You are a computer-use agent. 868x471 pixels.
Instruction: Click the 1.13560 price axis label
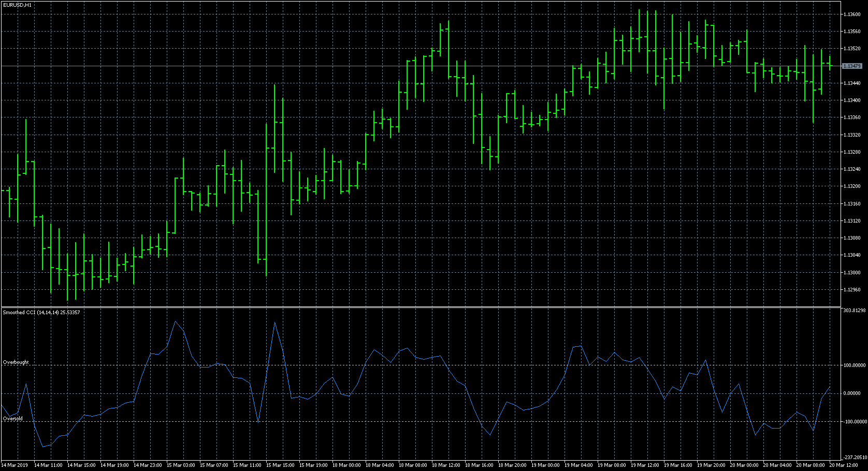click(852, 32)
